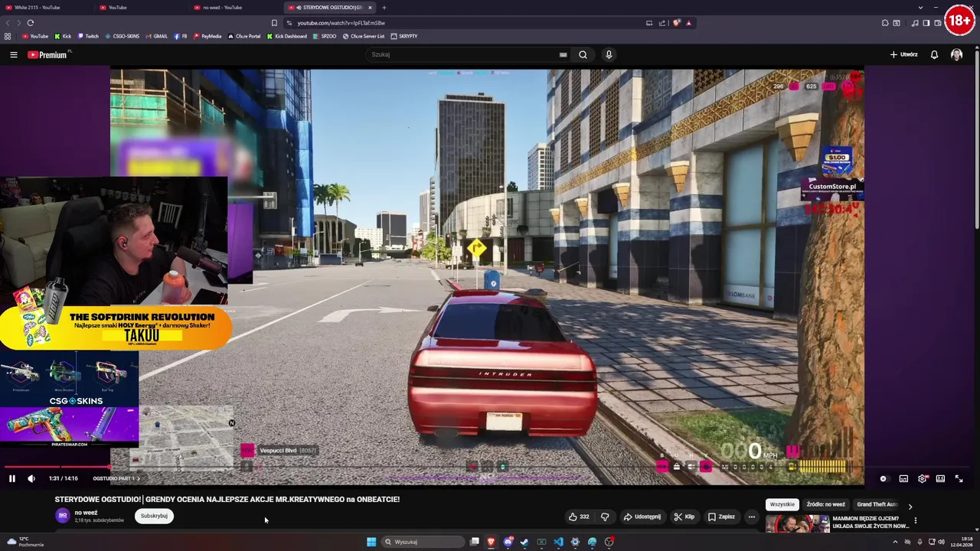Switch to the second YouTube tab
The image size is (980, 551).
pos(142,7)
